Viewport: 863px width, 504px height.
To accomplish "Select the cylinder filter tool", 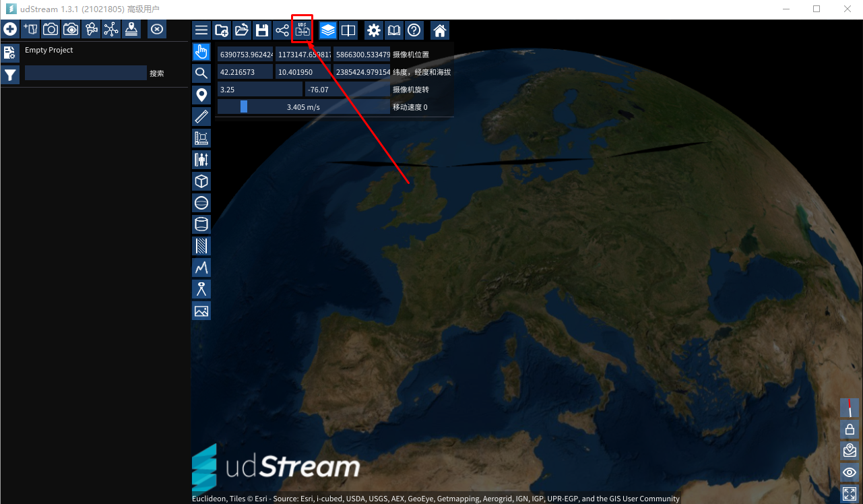I will tap(201, 224).
